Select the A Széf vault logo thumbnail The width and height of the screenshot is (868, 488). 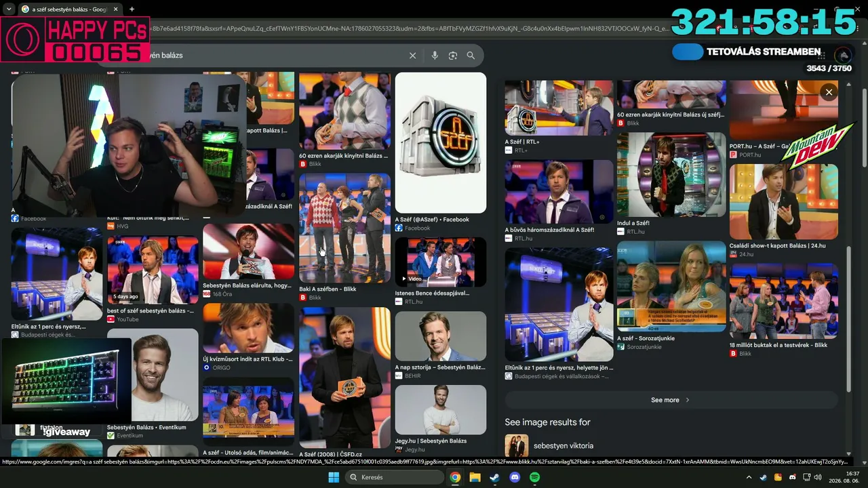[441, 143]
